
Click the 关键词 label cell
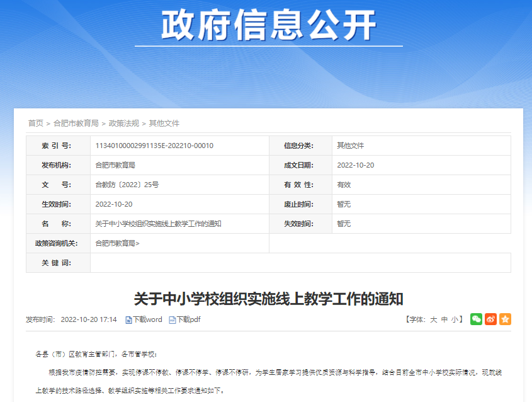click(58, 263)
